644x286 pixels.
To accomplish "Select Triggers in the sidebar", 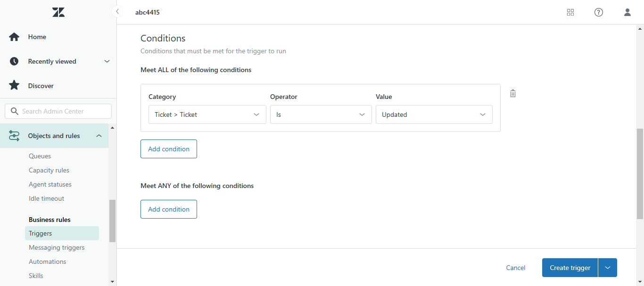I will (x=62, y=233).
